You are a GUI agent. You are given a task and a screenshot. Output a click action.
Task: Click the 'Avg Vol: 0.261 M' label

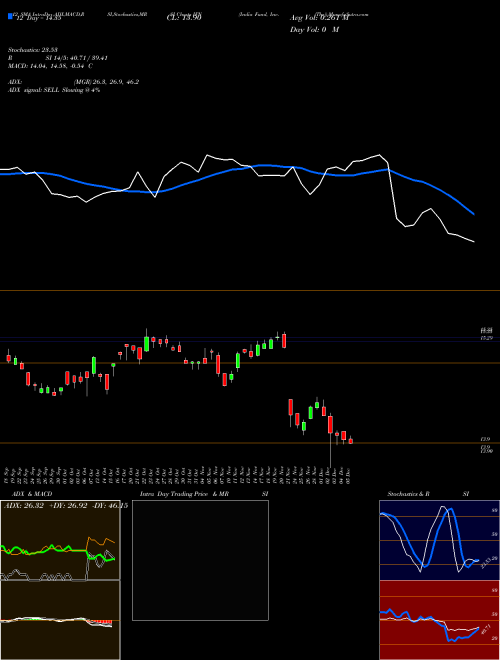[x=319, y=18]
